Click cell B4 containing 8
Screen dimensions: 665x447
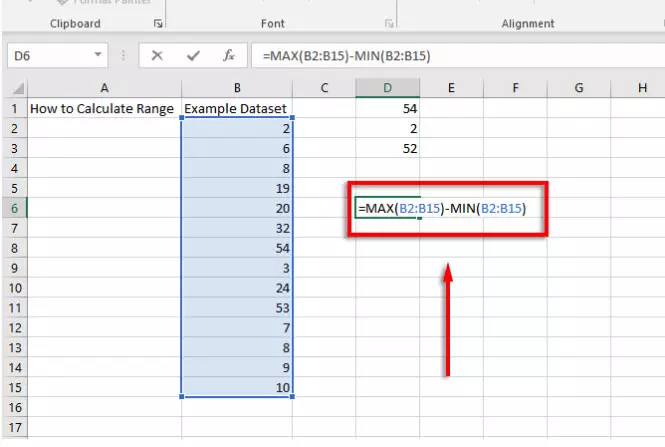pyautogui.click(x=237, y=168)
